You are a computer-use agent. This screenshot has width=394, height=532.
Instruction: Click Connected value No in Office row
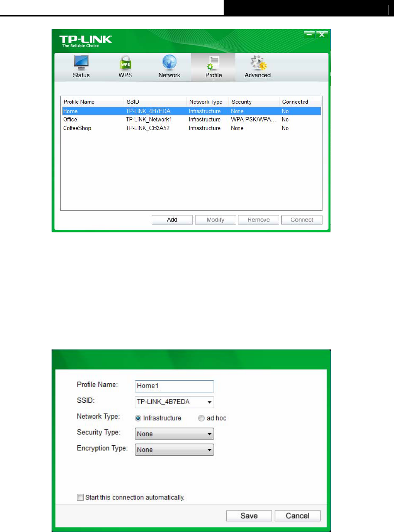pyautogui.click(x=285, y=120)
